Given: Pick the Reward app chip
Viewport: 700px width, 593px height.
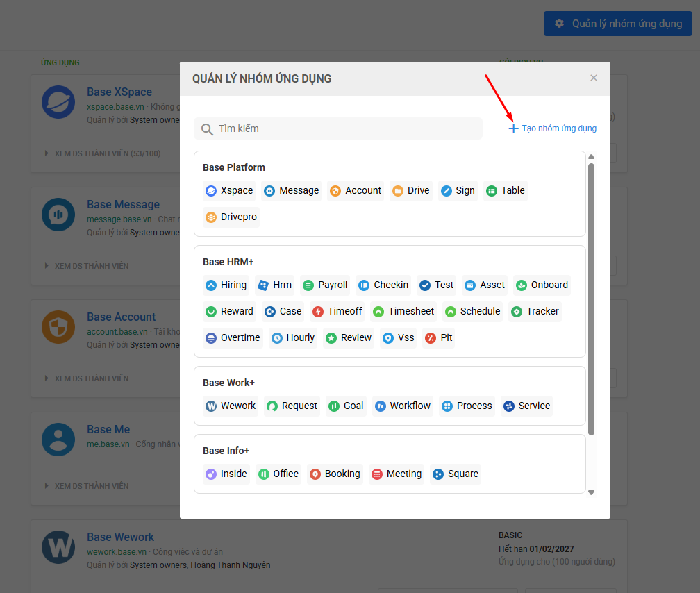Looking at the screenshot, I should [x=229, y=311].
